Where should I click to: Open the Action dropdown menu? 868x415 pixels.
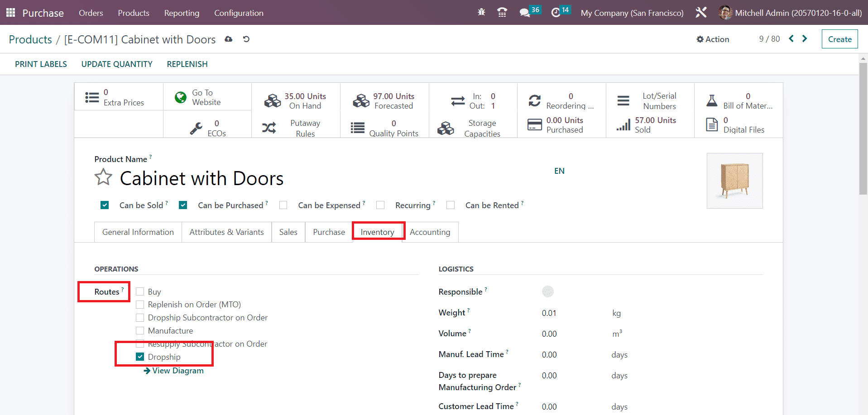click(x=713, y=39)
